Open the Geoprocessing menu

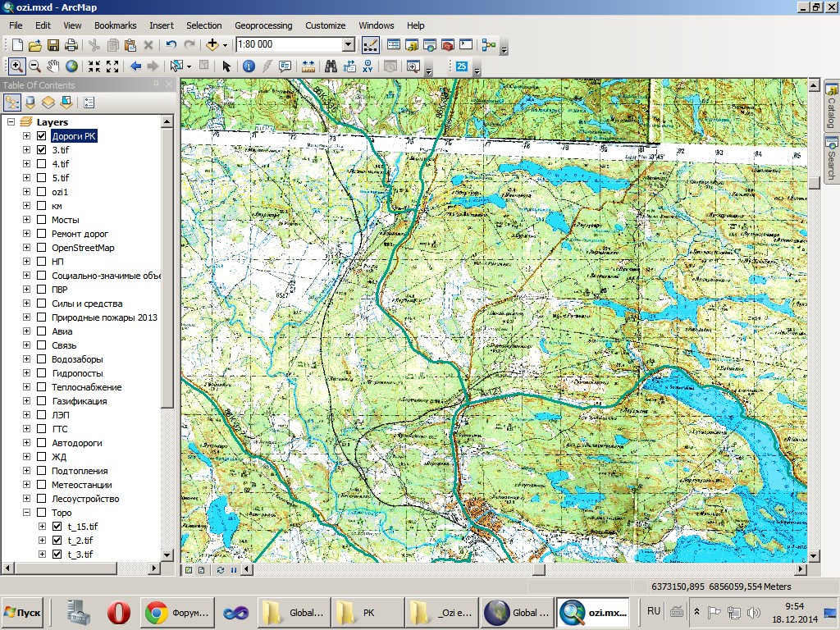tap(263, 25)
